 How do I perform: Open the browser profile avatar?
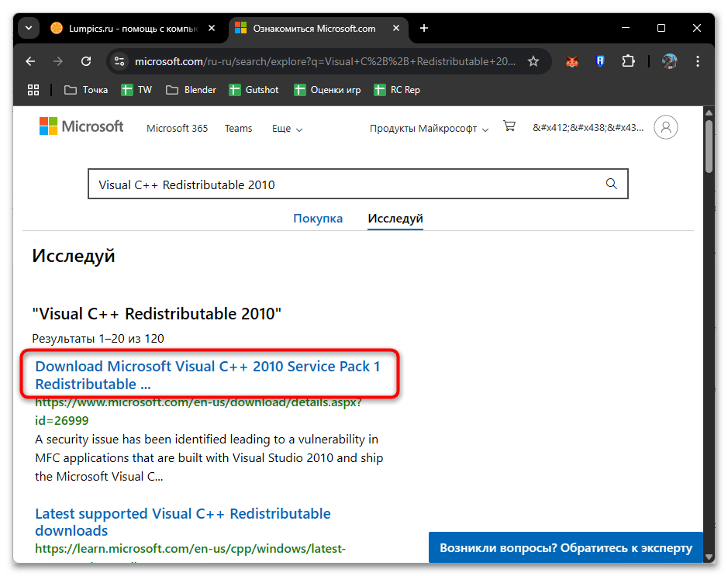(x=670, y=61)
